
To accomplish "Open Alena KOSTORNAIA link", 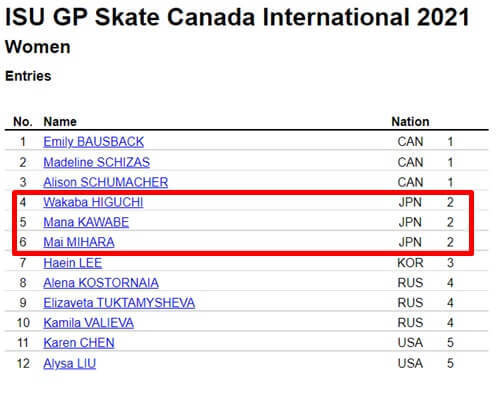I will point(101,283).
